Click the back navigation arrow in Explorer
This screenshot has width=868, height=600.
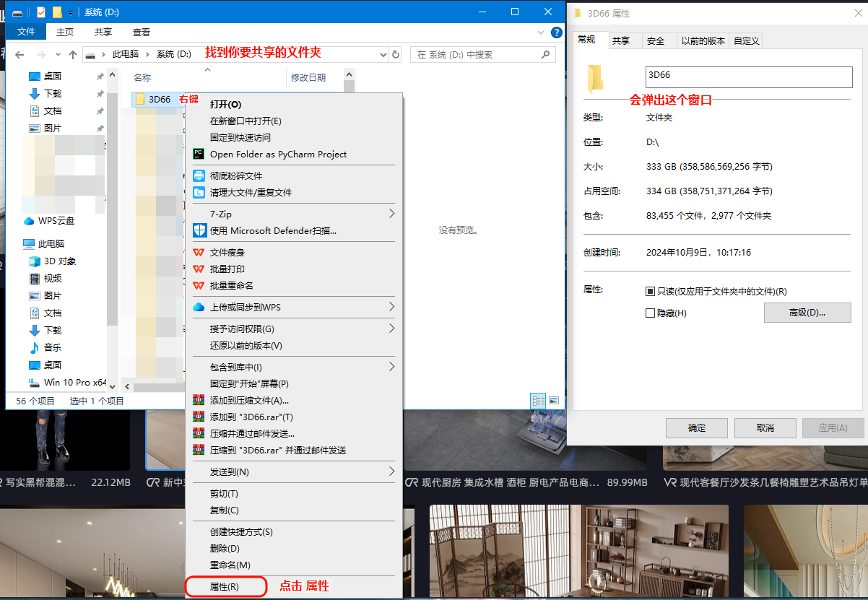(x=19, y=55)
